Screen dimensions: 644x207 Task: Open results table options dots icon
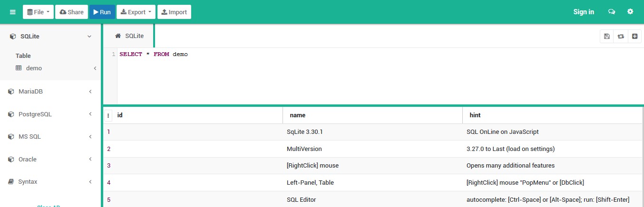click(x=108, y=115)
